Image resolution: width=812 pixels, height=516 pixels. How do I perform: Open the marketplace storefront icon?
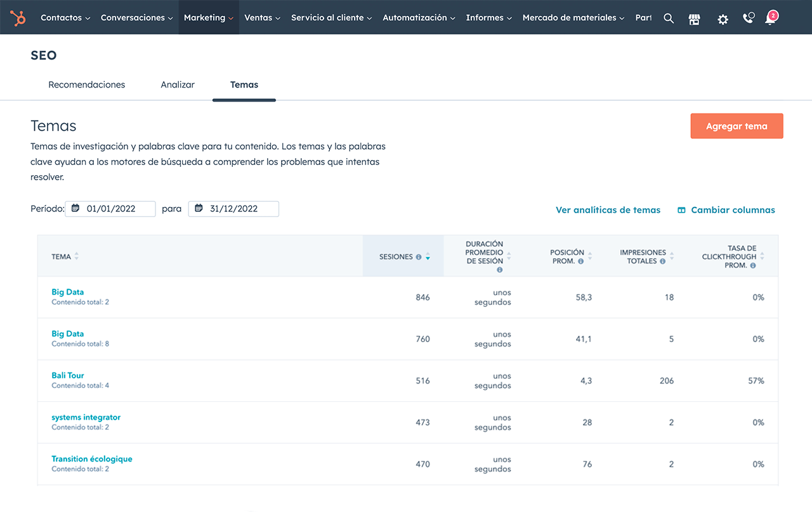click(x=695, y=19)
